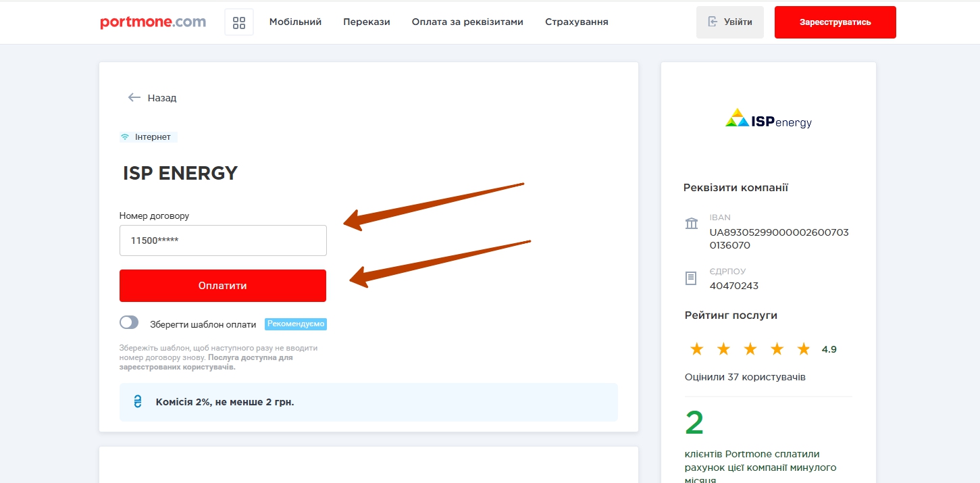Open the portmone.com home logo

point(153,22)
